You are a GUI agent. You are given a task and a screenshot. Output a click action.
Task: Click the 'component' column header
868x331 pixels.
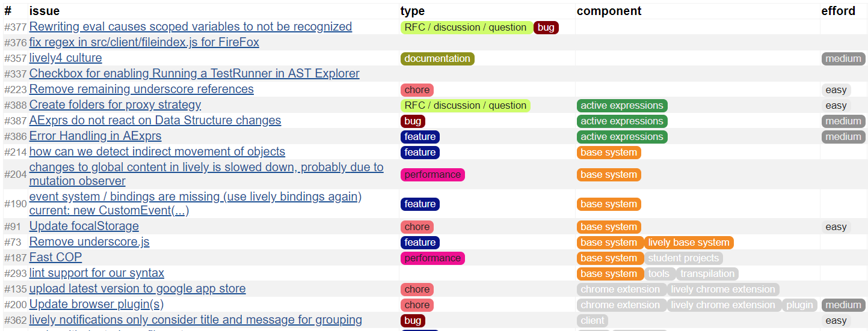[609, 11]
